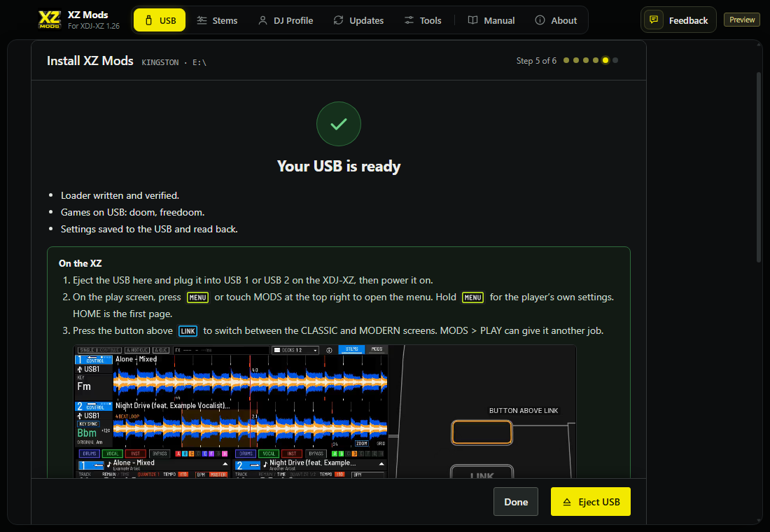
Task: Click 'HOME is the first page.' text
Action: click(122, 314)
